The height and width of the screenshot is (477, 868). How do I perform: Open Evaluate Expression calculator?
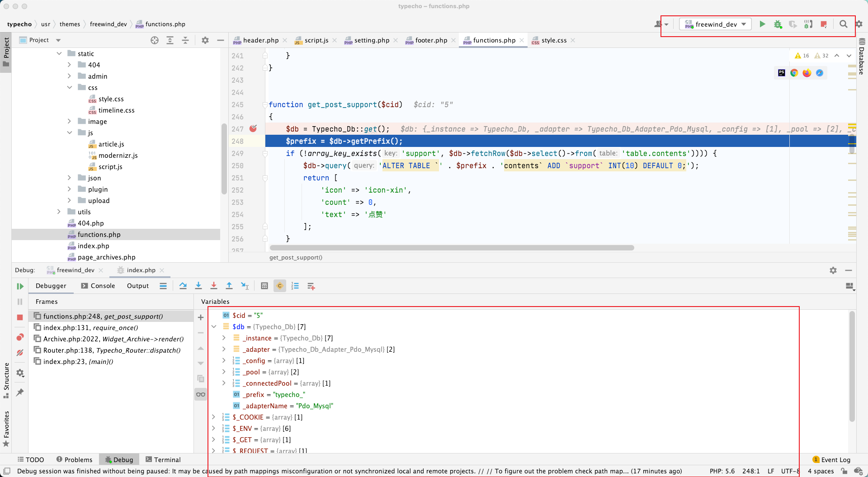[x=264, y=286]
